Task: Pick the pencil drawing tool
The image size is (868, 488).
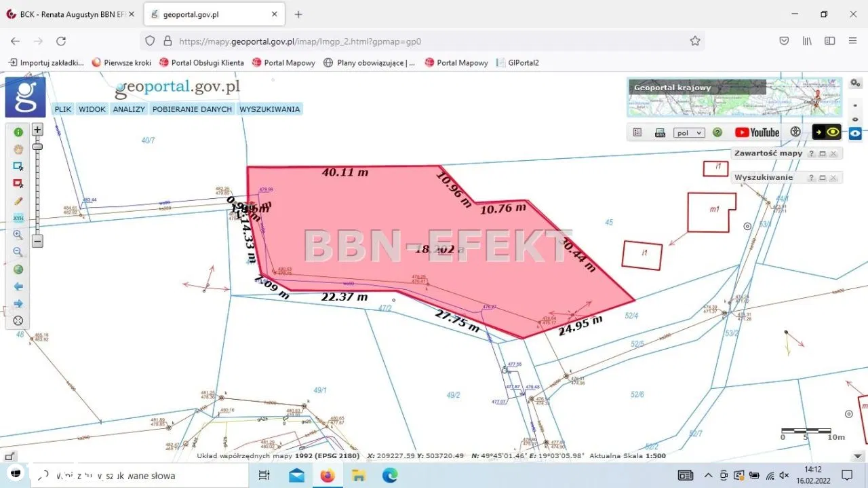Action: [x=18, y=201]
